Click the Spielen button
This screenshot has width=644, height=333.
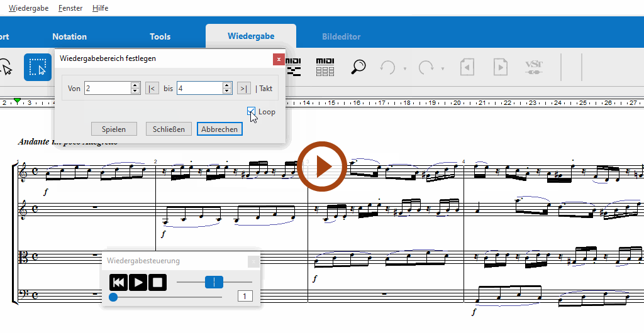coord(114,129)
